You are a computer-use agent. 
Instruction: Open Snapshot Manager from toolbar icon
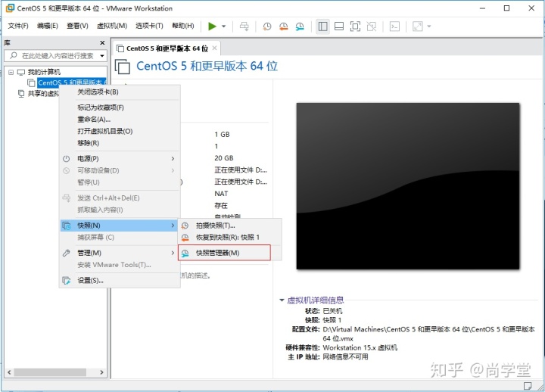click(300, 26)
